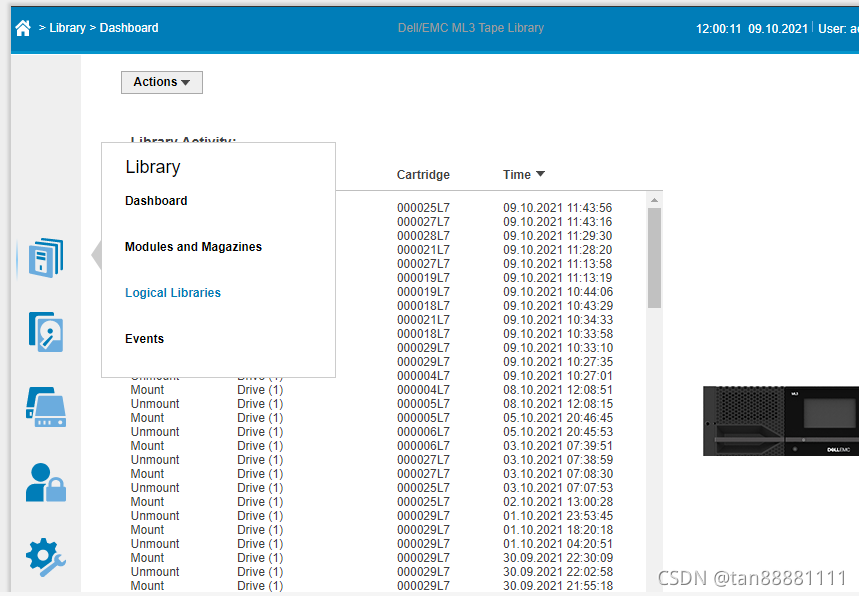Viewport: 859px width, 596px height.
Task: Click the activity list scrollbar thumb
Action: (654, 258)
